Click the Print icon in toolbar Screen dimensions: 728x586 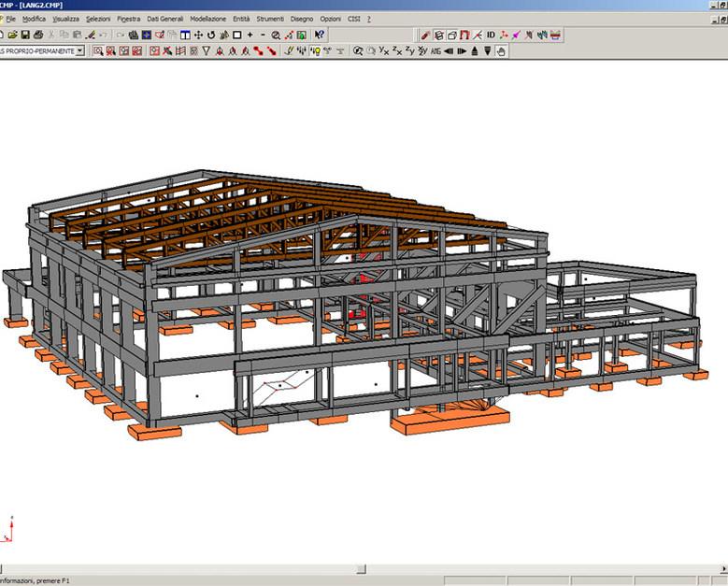coord(38,36)
